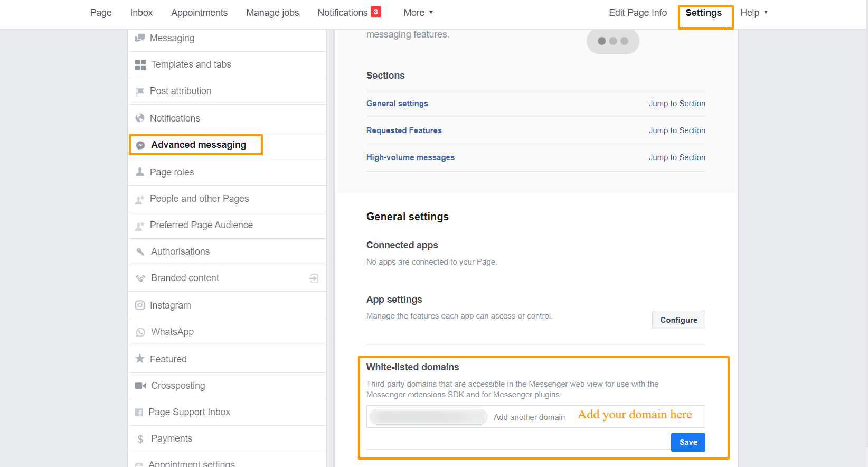Select Templates and tabs in sidebar
Viewport: 868px width, 467px height.
pos(227,64)
